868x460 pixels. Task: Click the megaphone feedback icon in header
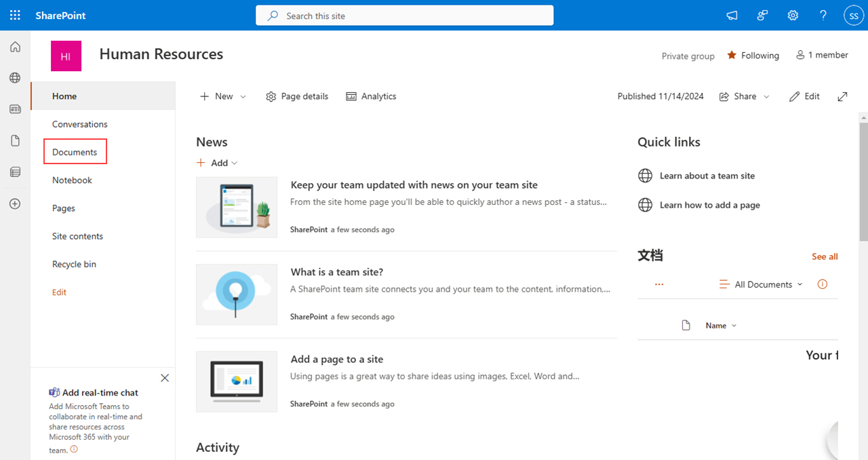pos(732,15)
